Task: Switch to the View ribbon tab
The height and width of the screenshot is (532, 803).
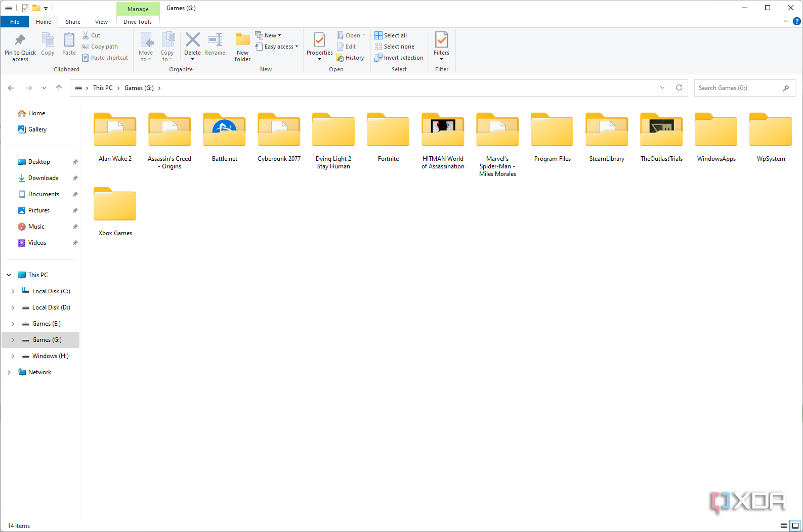Action: (101, 22)
